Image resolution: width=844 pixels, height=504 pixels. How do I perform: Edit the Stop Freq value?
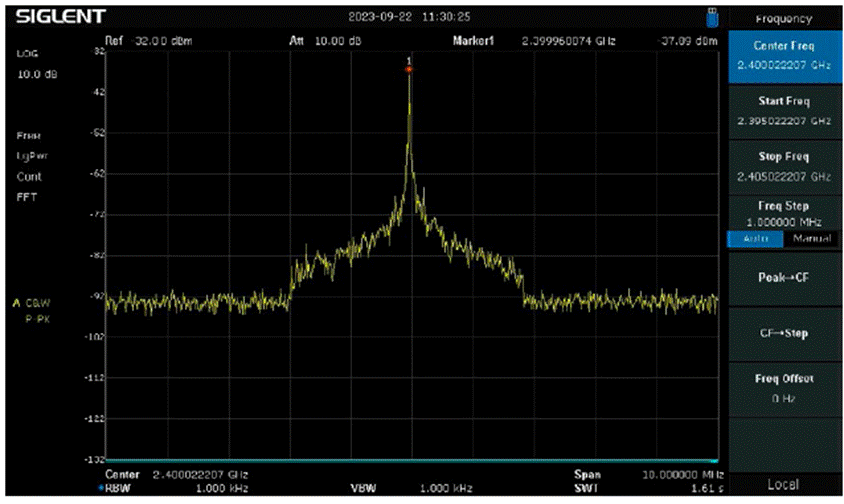point(783,166)
